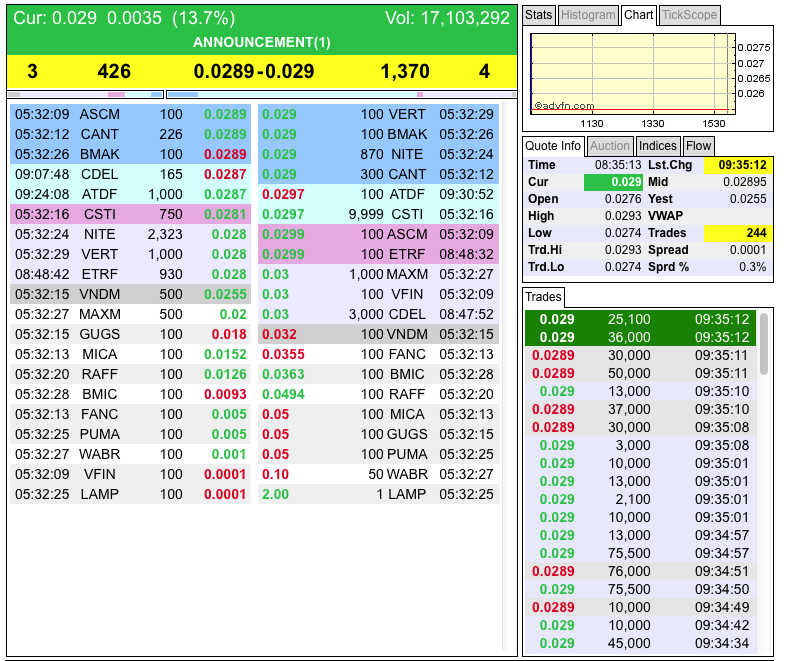Screen dimensions: 790x661
Task: Select the ASCM bid row at 0.0289
Action: point(130,114)
